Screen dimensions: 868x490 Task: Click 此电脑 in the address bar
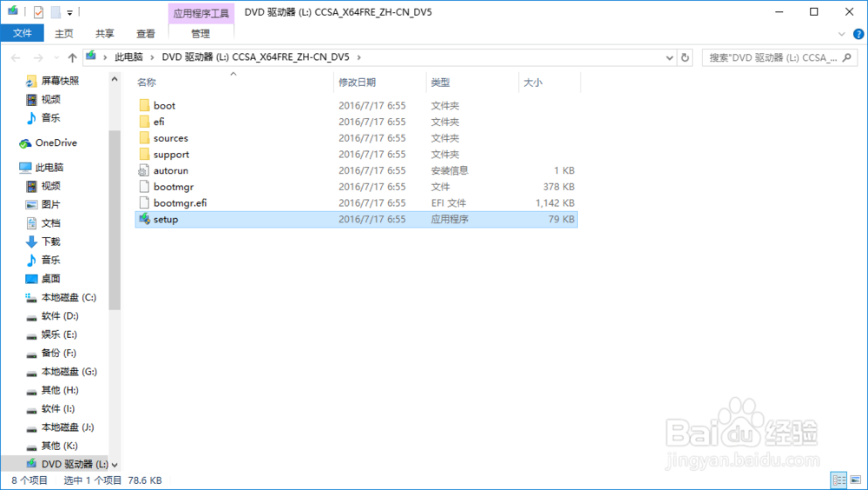(x=128, y=57)
